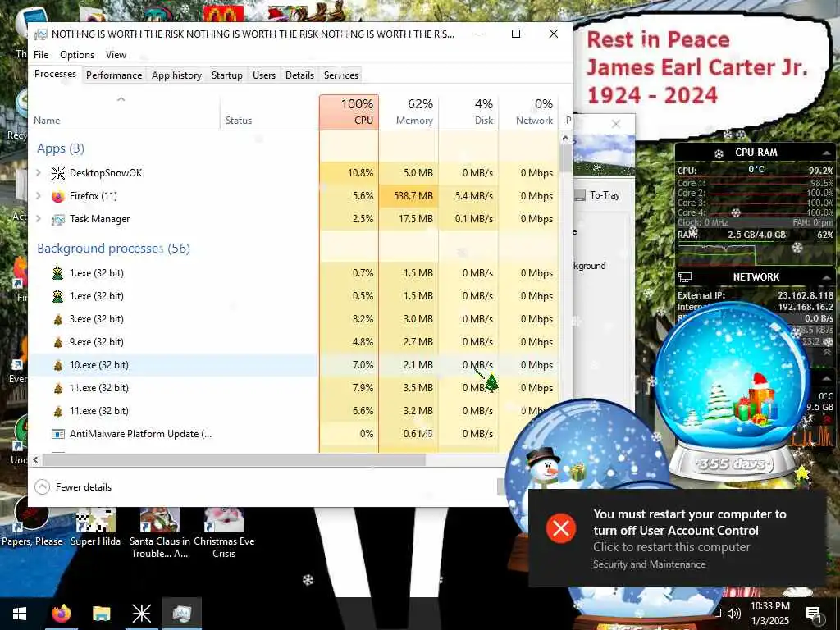The image size is (840, 630).
Task: Open the Options menu
Action: point(76,55)
